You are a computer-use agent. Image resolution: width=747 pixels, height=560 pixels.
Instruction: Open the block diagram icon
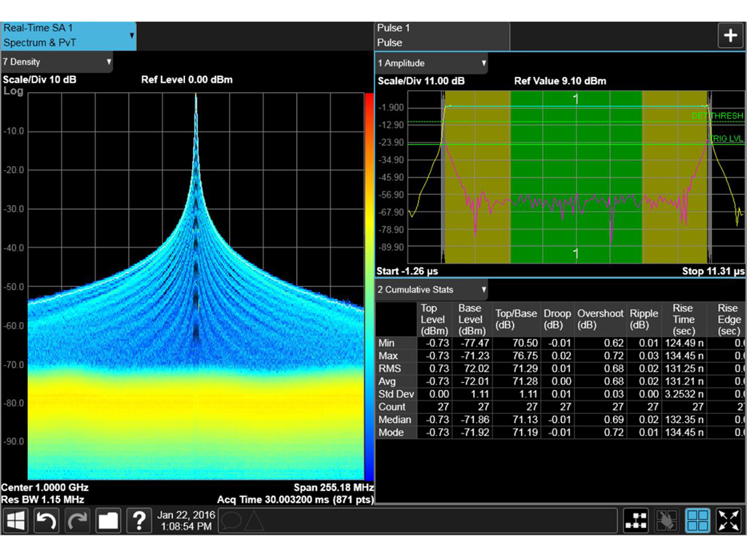636,520
